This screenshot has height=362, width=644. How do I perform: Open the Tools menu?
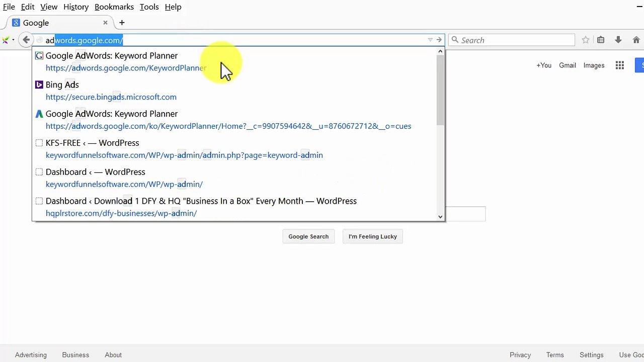click(x=149, y=7)
